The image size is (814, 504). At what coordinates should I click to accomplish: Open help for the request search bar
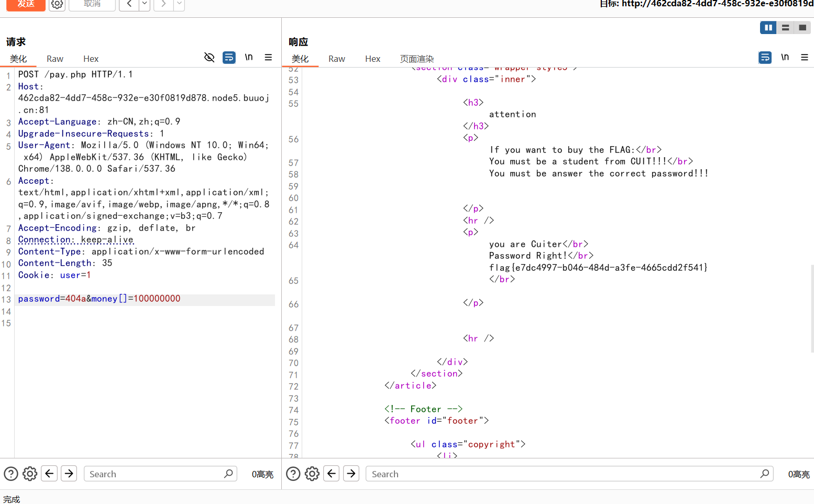pos(11,474)
